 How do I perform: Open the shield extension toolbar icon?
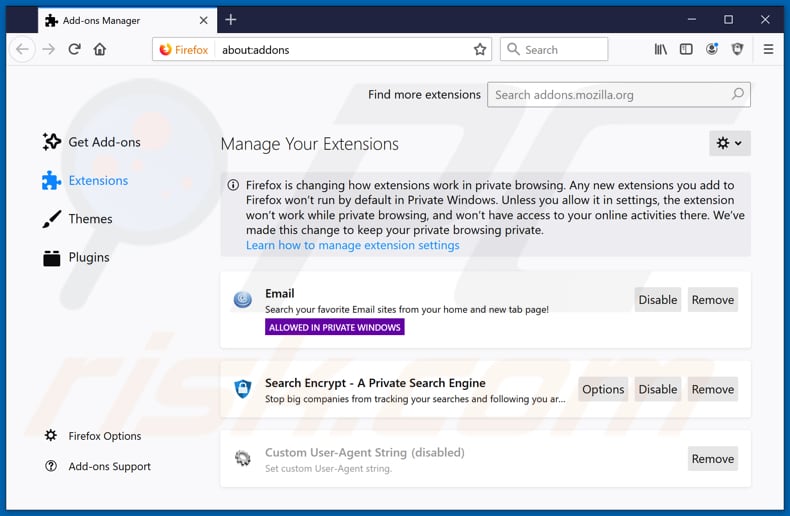pos(738,49)
